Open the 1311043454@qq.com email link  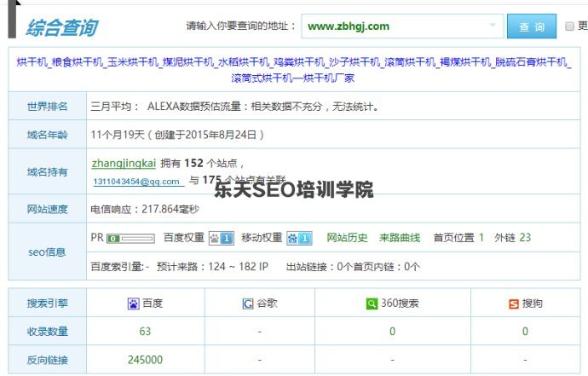[x=138, y=182]
